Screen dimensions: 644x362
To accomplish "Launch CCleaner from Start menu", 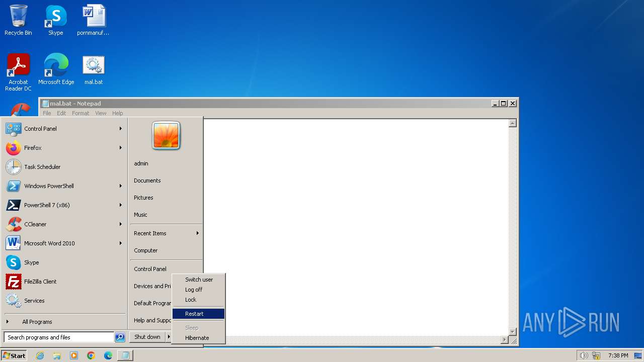I will pos(64,224).
